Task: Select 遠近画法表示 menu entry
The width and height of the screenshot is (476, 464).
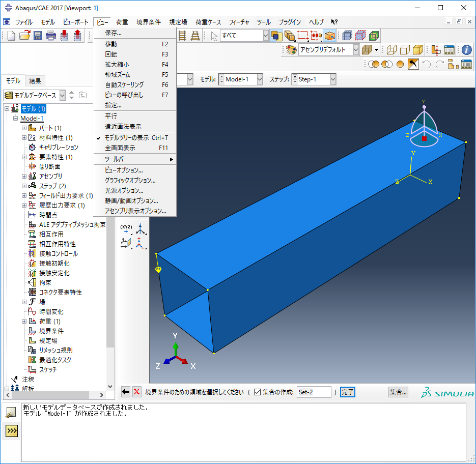Action: (x=135, y=127)
